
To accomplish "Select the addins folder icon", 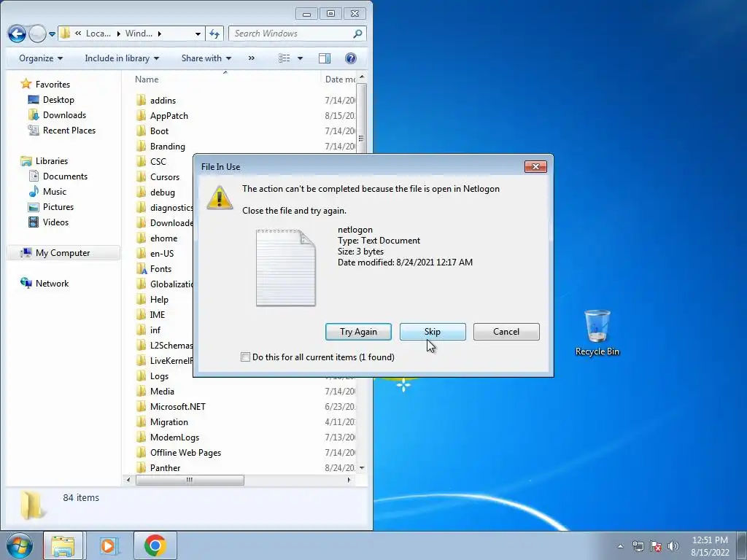I will point(141,100).
